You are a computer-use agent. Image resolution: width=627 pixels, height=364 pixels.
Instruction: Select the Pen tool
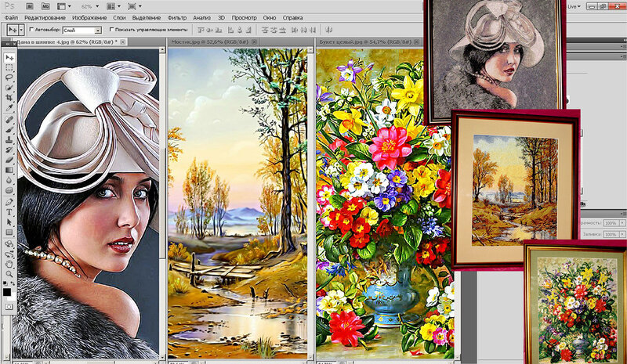[9, 202]
